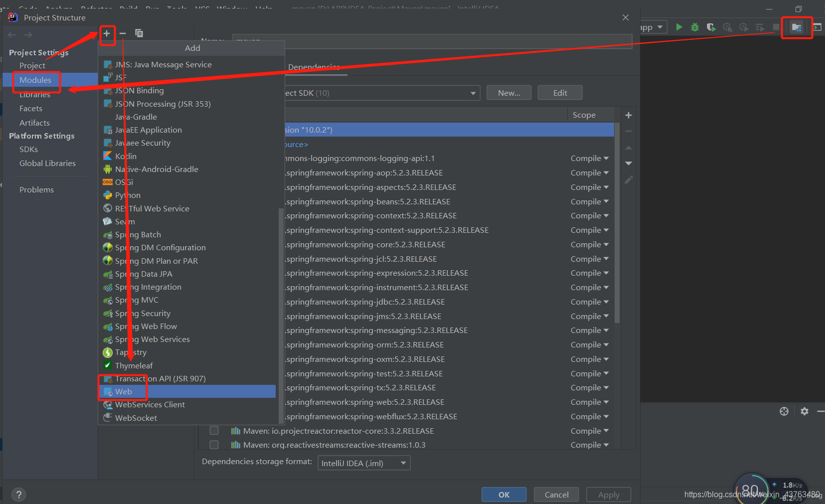Switch to the Dependencies tab
This screenshot has width=825, height=504.
[314, 67]
